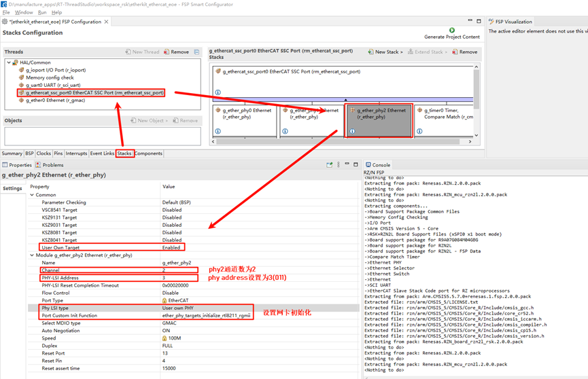Open the Summary tab
The width and height of the screenshot is (588, 379).
click(x=12, y=154)
